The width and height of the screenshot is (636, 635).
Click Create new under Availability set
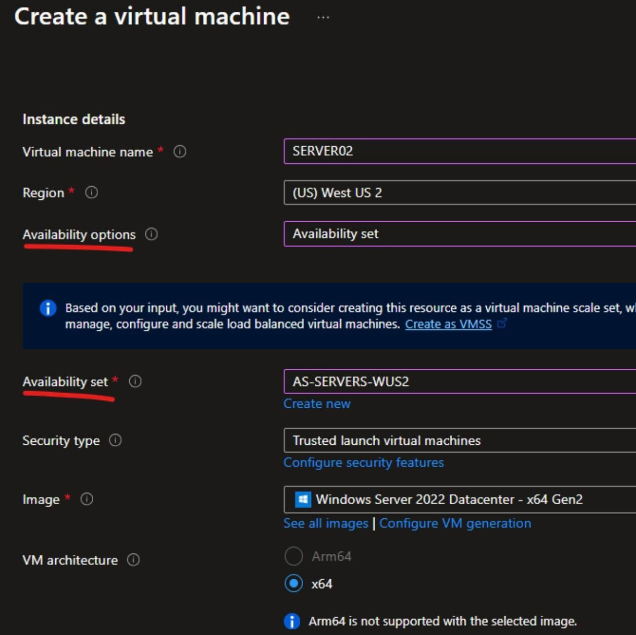[317, 404]
